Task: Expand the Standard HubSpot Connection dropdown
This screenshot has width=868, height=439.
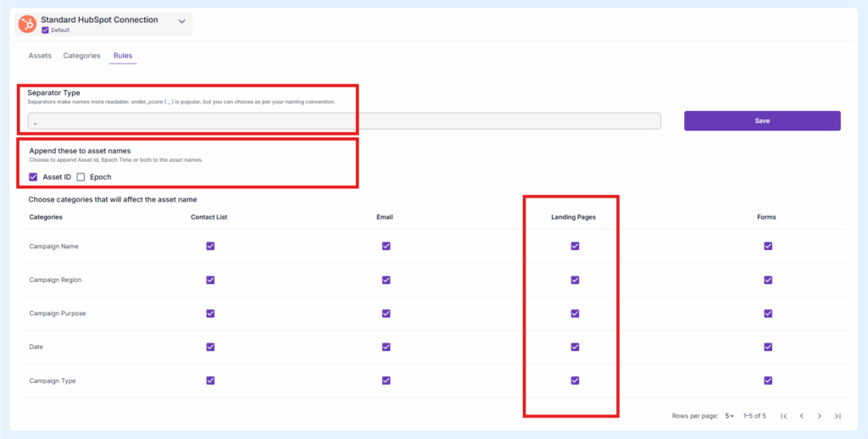Action: click(x=181, y=22)
